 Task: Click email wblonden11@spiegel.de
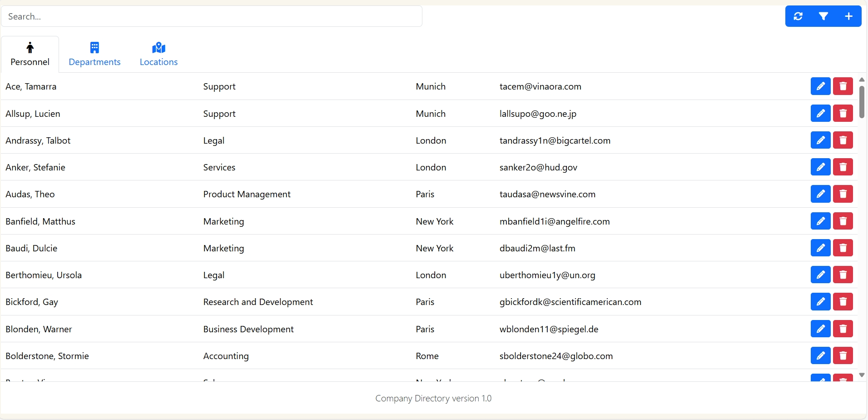tap(548, 329)
